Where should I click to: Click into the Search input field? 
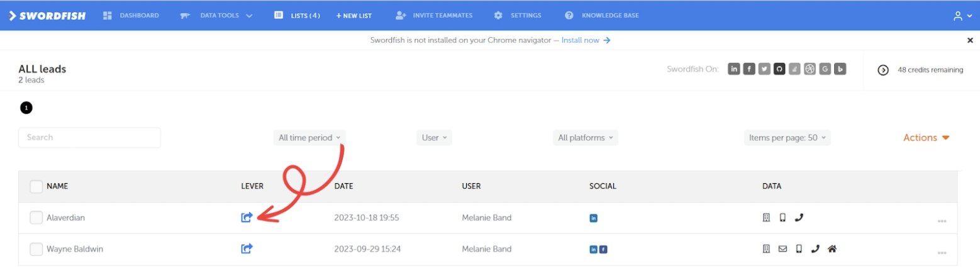point(89,138)
